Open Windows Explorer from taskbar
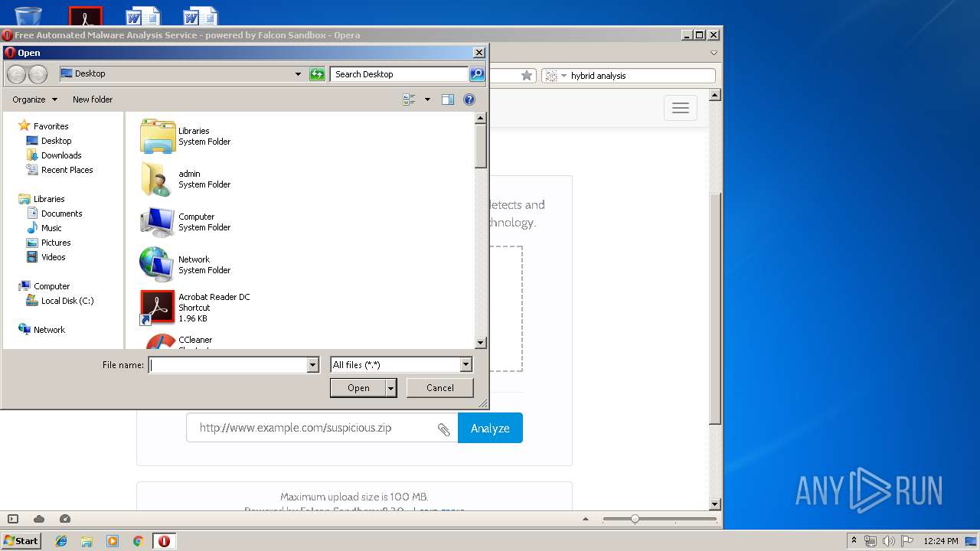980x551 pixels. pyautogui.click(x=87, y=541)
